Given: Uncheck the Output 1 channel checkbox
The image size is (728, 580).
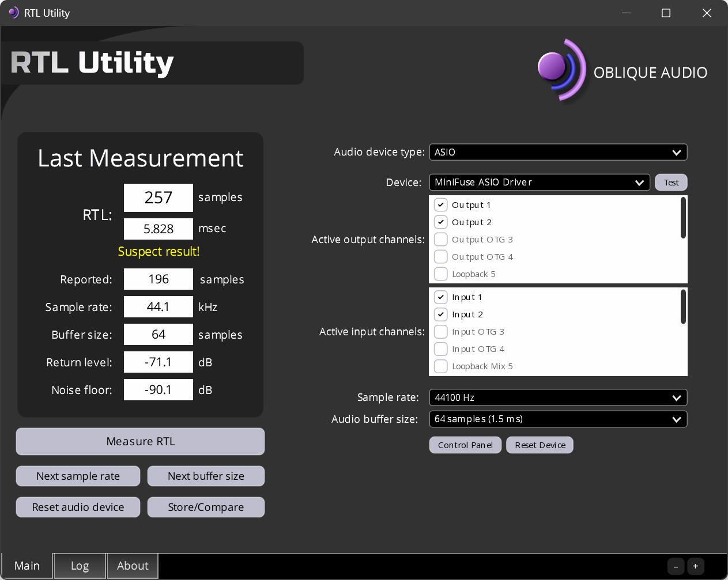Looking at the screenshot, I should pos(441,205).
